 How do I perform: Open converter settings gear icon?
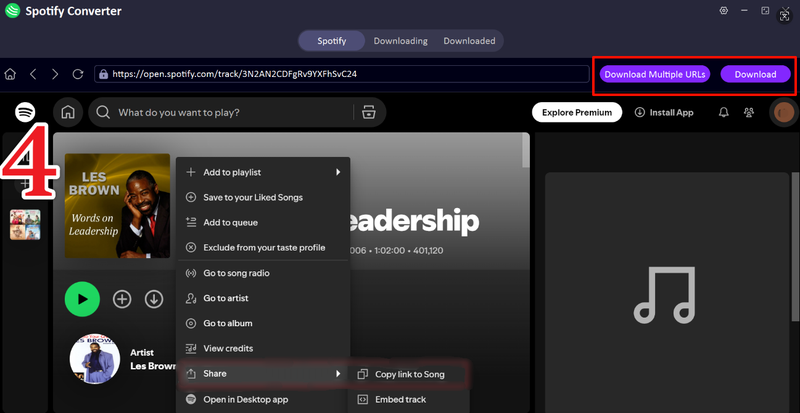point(723,11)
